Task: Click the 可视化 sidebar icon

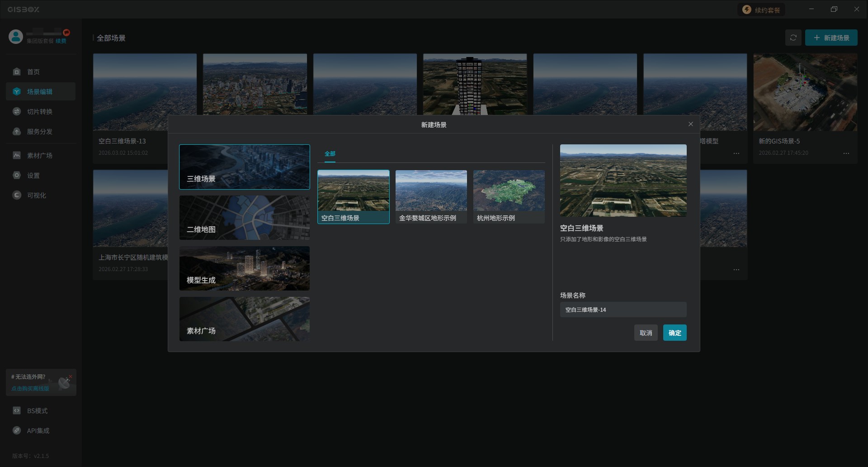Action: pos(17,195)
